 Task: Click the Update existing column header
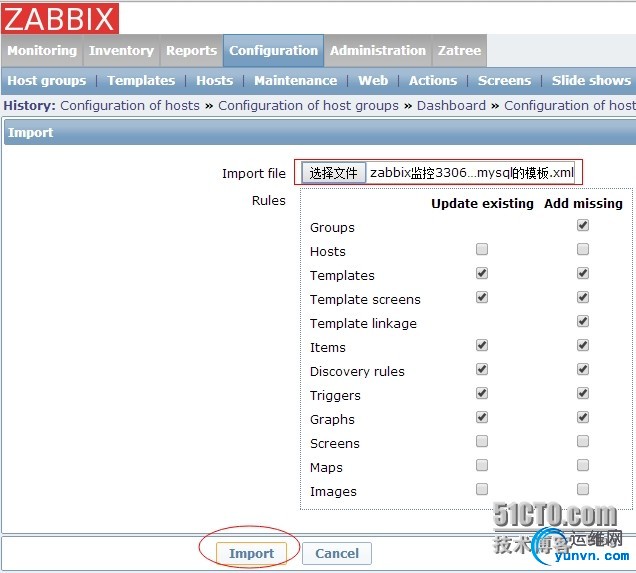point(482,204)
